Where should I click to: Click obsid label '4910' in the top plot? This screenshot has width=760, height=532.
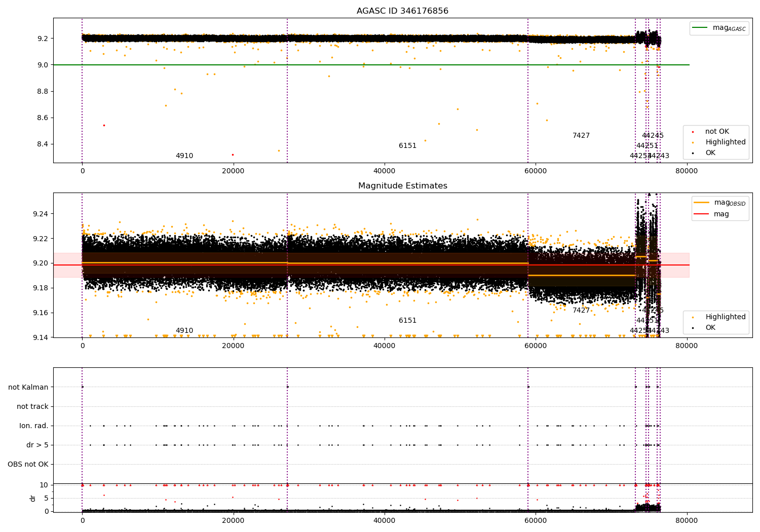point(184,156)
